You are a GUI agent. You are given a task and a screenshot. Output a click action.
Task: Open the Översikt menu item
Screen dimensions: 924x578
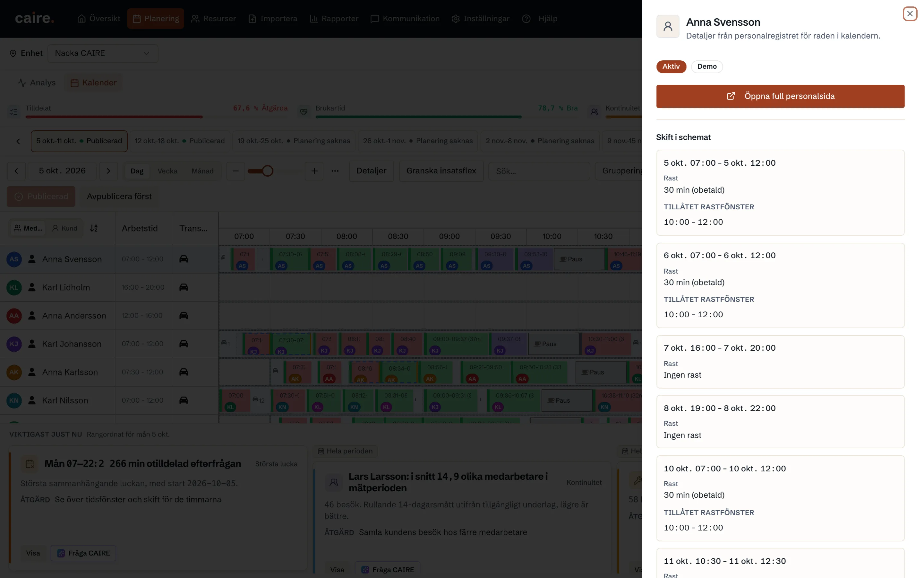98,19
